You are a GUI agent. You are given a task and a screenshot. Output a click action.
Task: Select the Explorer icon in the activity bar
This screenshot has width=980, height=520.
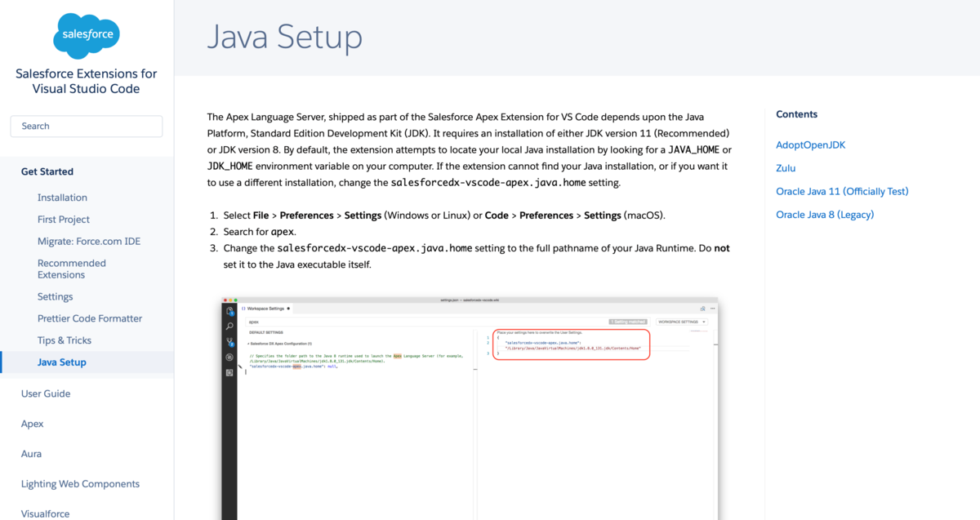coord(230,309)
